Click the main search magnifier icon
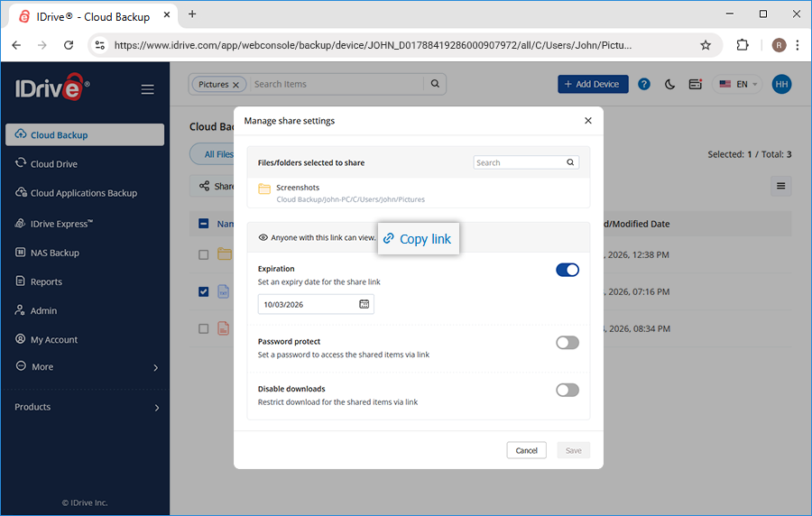Image resolution: width=812 pixels, height=516 pixels. point(435,84)
